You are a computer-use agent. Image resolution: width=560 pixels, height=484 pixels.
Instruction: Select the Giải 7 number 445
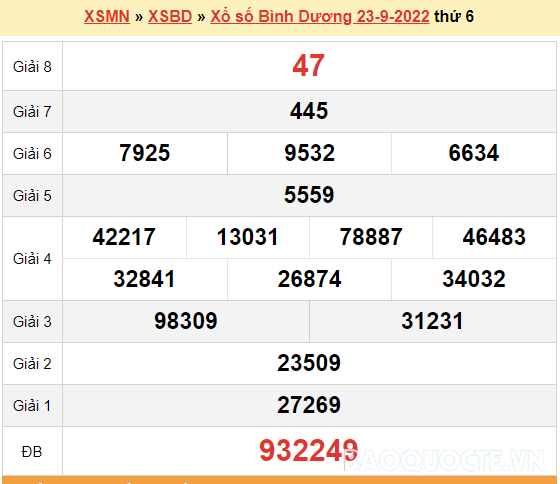point(309,111)
